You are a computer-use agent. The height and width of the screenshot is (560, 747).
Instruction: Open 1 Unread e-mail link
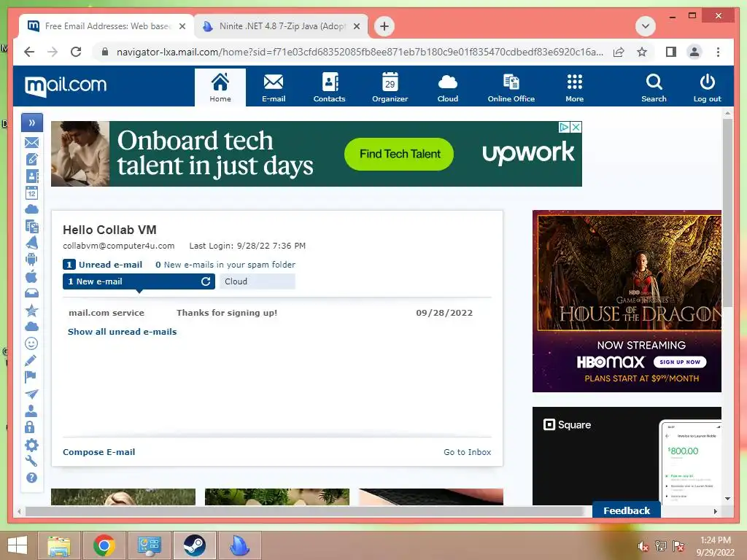click(x=103, y=264)
